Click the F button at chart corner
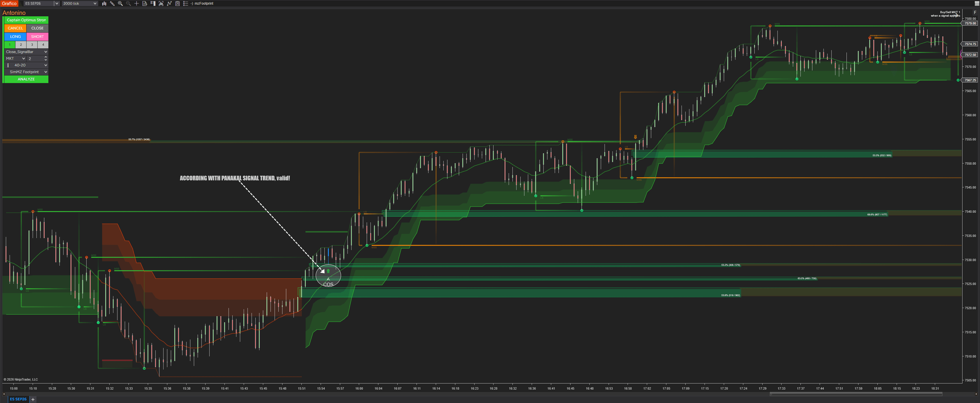The width and height of the screenshot is (980, 403). pos(975,13)
